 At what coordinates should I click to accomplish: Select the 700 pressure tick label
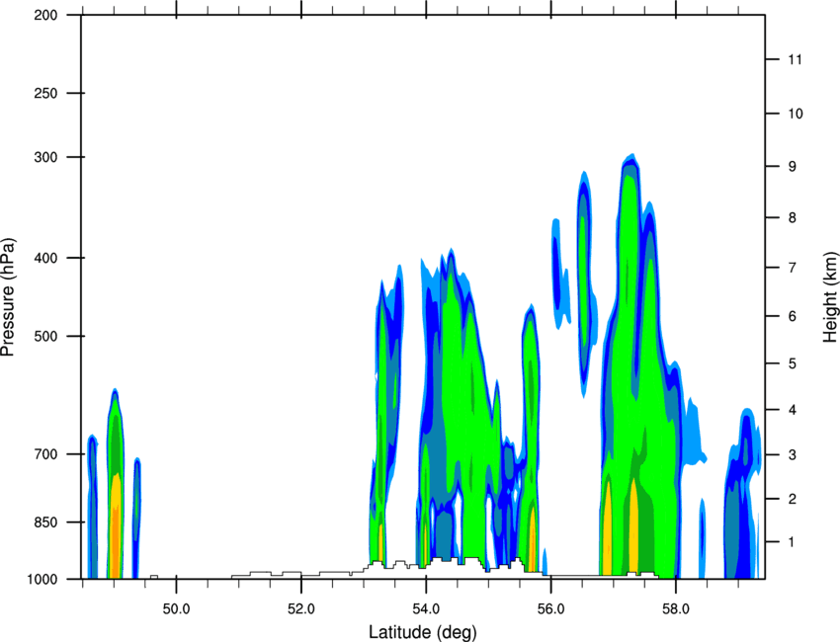point(45,454)
